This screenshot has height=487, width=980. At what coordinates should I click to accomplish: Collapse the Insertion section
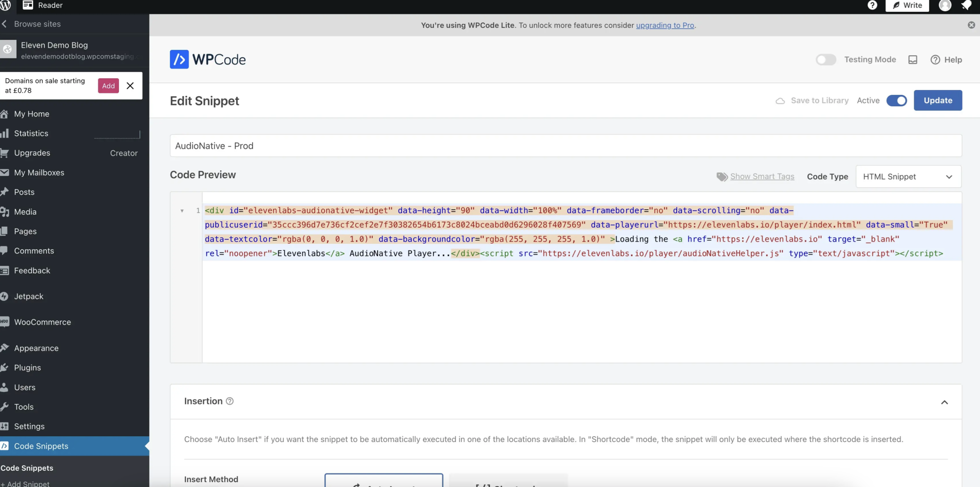945,402
